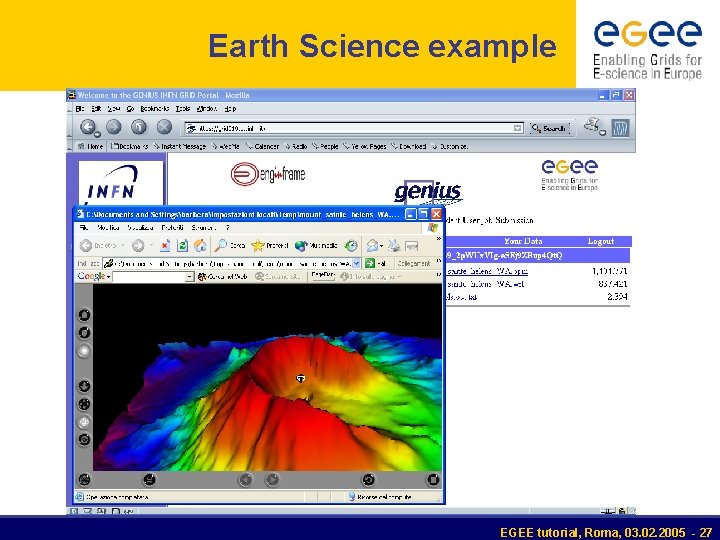Screen dimensions: 720x540
Task: Click the genius logo on portal page
Action: coord(428,192)
